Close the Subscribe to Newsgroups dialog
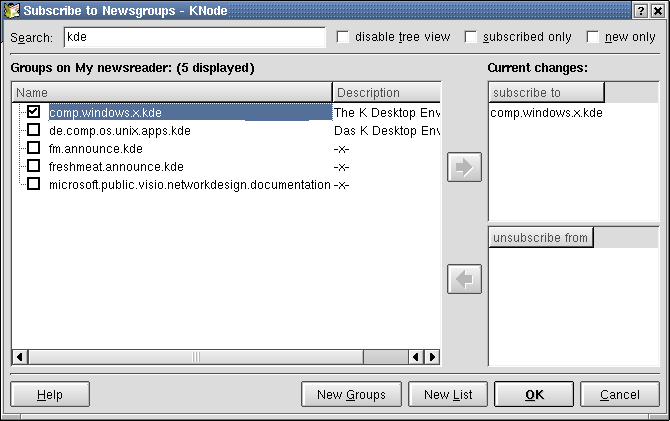Image resolution: width=670 pixels, height=421 pixels. (x=658, y=10)
